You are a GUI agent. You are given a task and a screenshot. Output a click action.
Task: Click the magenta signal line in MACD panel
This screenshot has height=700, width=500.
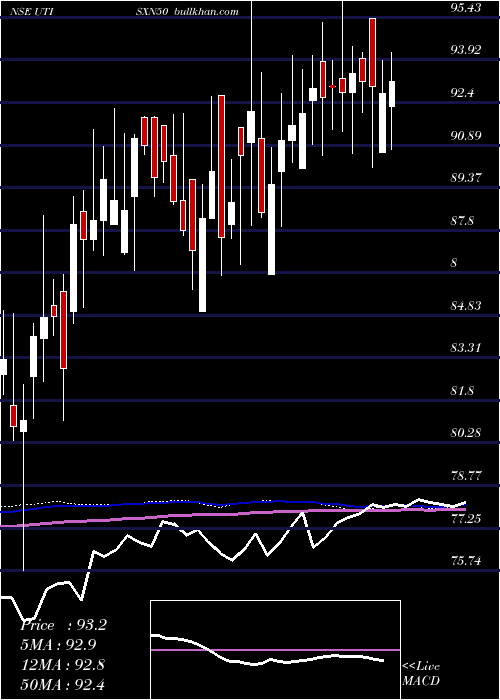point(275,650)
